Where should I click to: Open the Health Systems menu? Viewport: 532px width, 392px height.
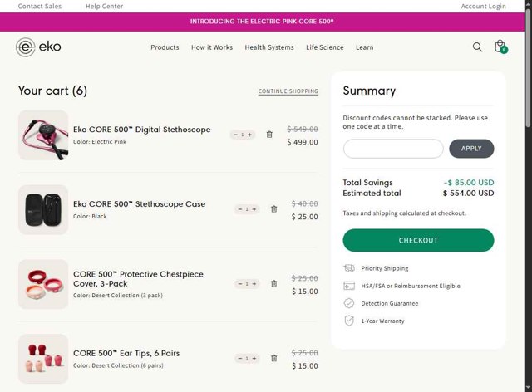point(269,47)
